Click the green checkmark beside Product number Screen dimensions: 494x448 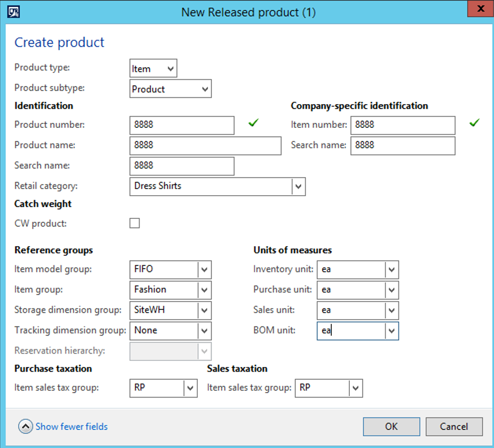click(253, 123)
